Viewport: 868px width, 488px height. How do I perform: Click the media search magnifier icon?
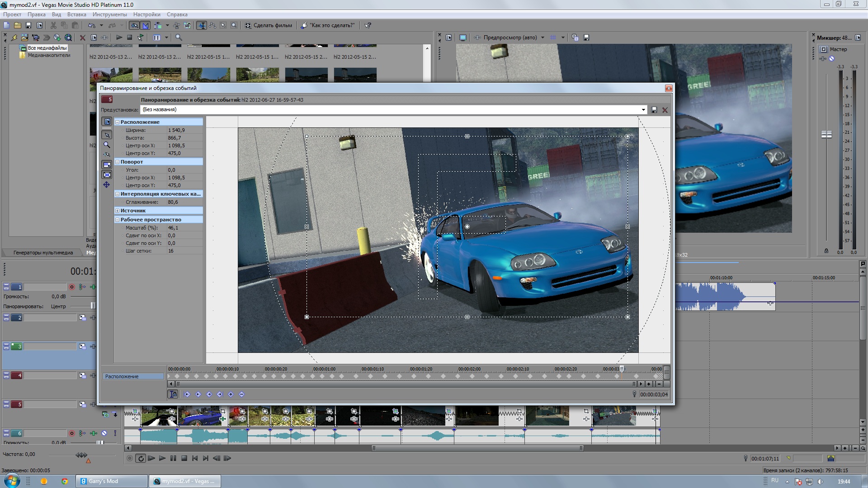pyautogui.click(x=179, y=38)
